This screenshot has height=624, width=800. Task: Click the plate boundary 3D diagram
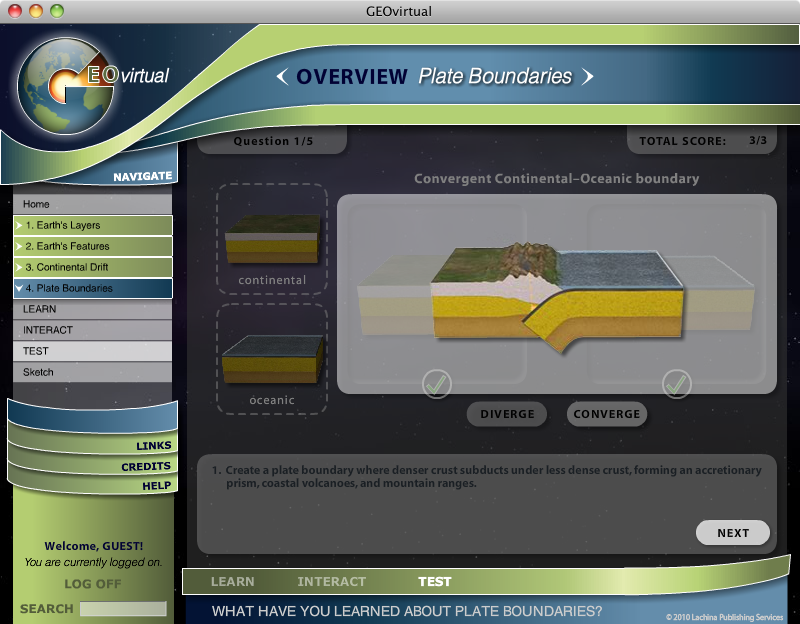[557, 296]
